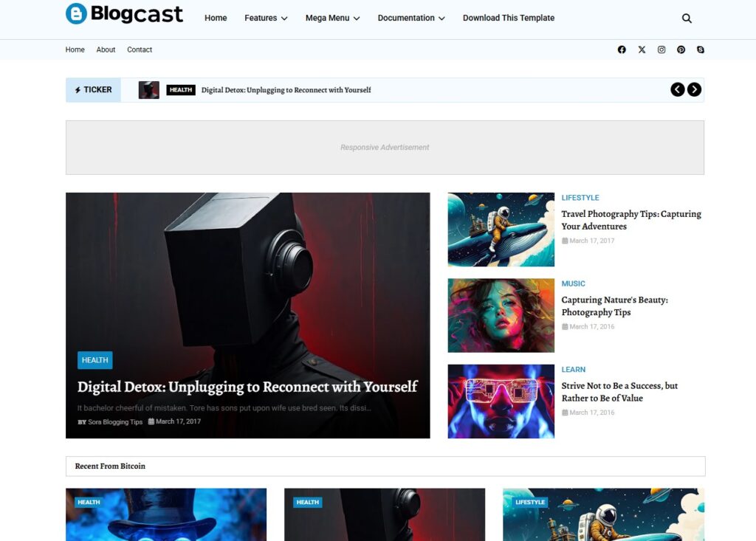This screenshot has width=756, height=541.
Task: Open the Pinterest social icon
Action: (681, 49)
